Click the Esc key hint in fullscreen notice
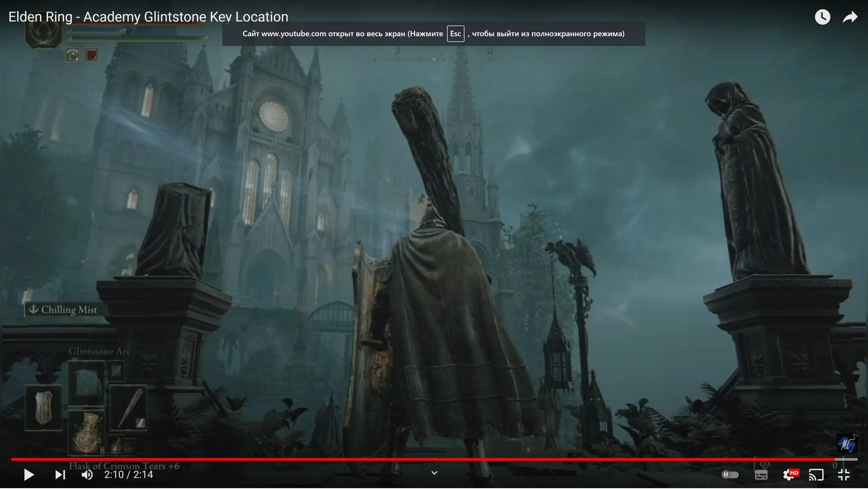Image resolution: width=868 pixels, height=489 pixels. click(x=456, y=34)
